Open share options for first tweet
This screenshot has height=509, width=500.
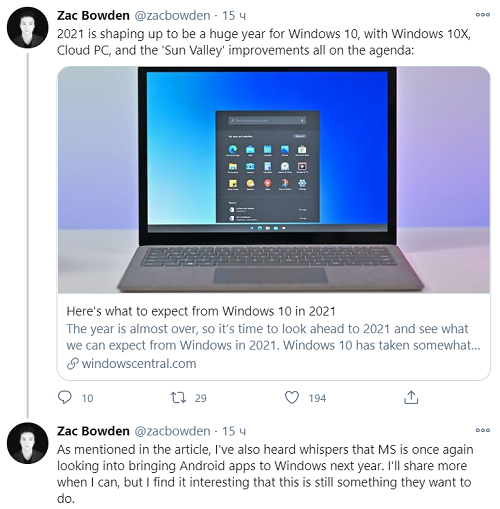(x=411, y=397)
